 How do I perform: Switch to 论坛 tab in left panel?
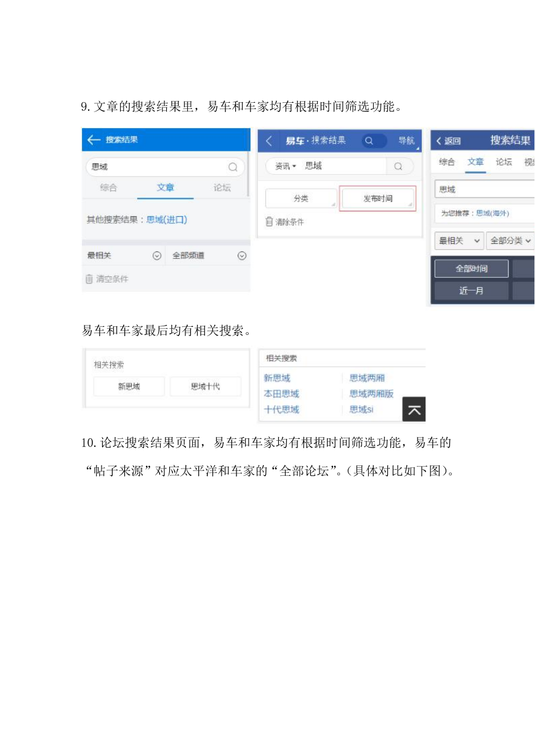tap(222, 188)
